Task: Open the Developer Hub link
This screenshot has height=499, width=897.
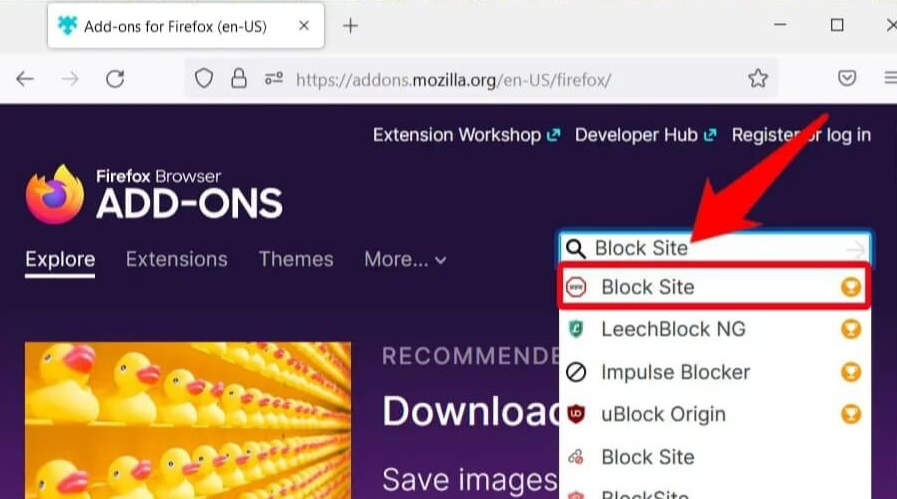Action: point(645,135)
